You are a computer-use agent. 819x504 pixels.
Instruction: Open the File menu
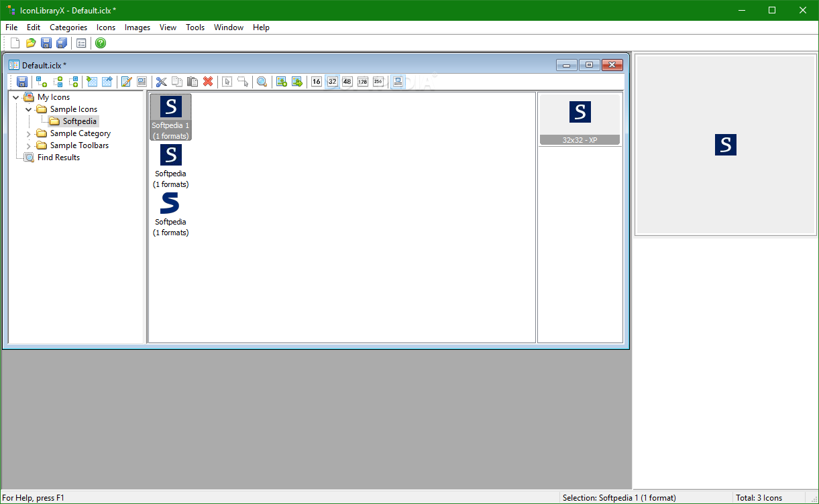11,27
